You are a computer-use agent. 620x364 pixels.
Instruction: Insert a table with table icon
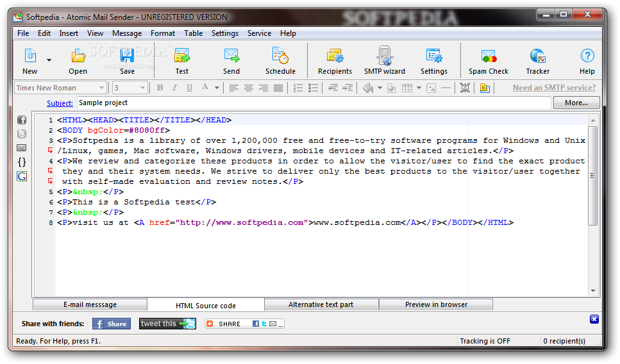point(407,88)
